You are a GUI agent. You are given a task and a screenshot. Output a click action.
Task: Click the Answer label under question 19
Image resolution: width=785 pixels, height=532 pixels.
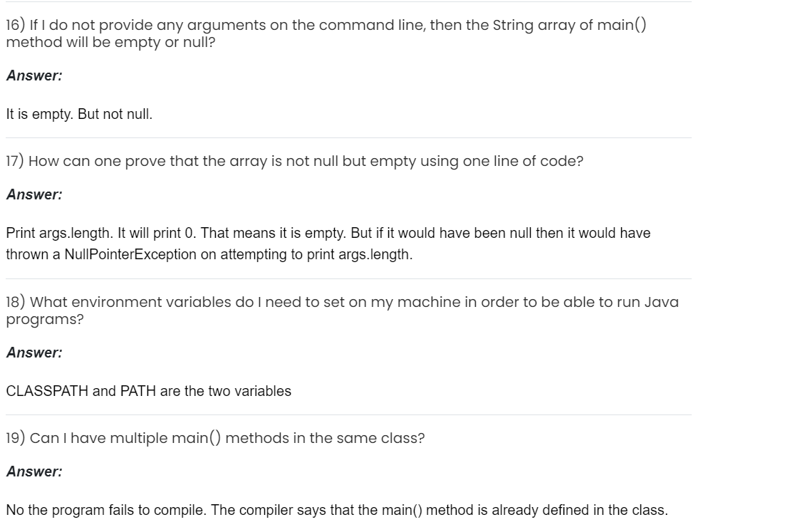coord(34,471)
